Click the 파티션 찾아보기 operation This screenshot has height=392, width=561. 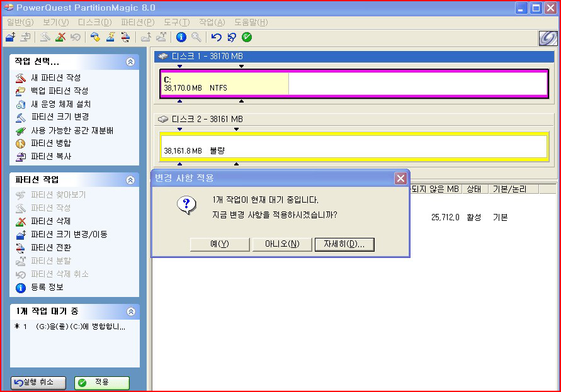[x=51, y=195]
